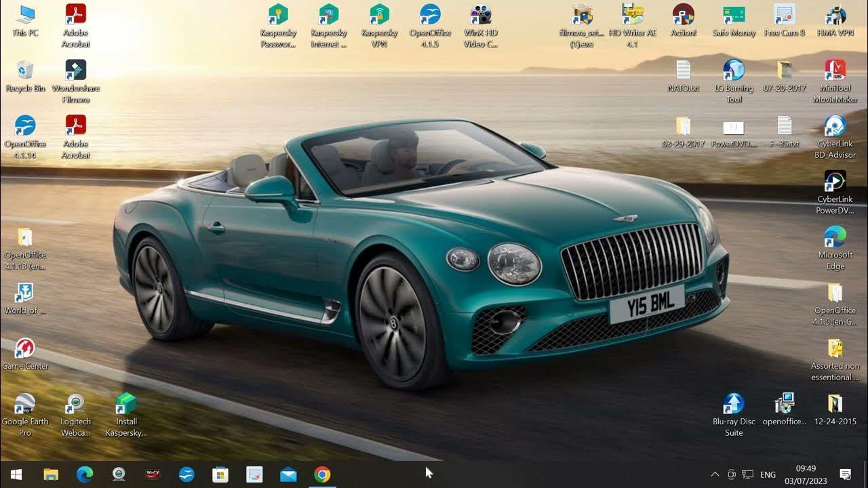
Task: Select the Recycle Bin icon
Action: (25, 71)
